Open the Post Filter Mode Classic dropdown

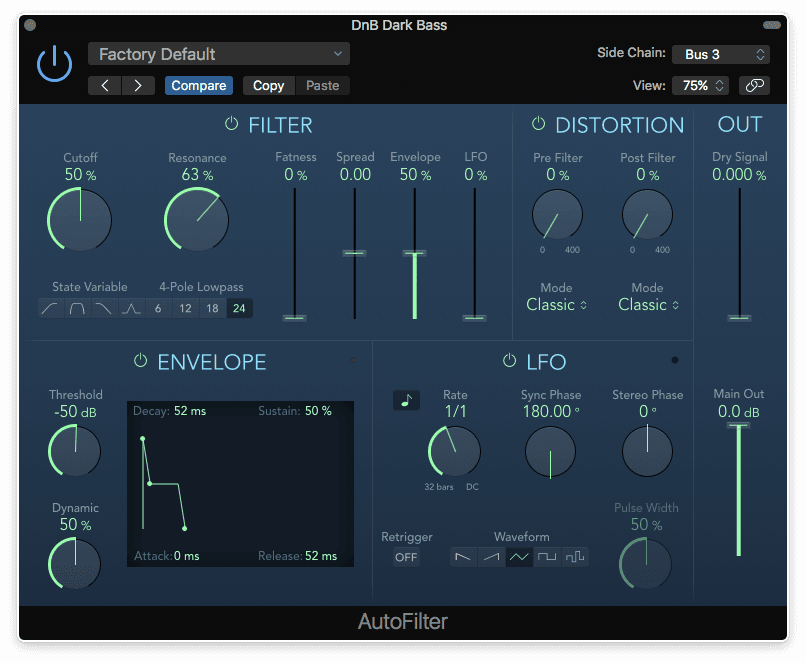(648, 305)
